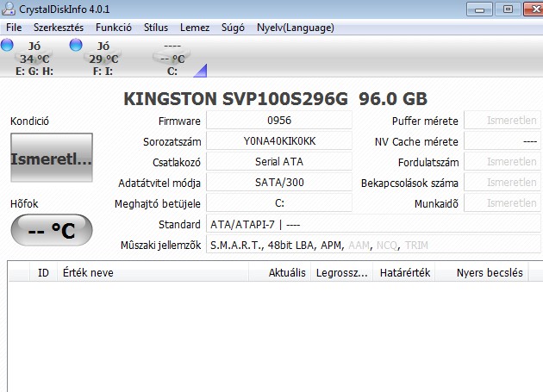The image size is (543, 392).
Task: Click the Firmware value field 0956
Action: coord(279,120)
